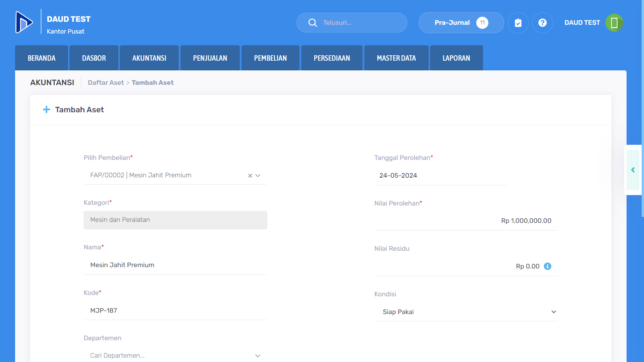Screen dimensions: 644x362
Task: Click the DAUD TEST company name header
Action: (x=68, y=19)
